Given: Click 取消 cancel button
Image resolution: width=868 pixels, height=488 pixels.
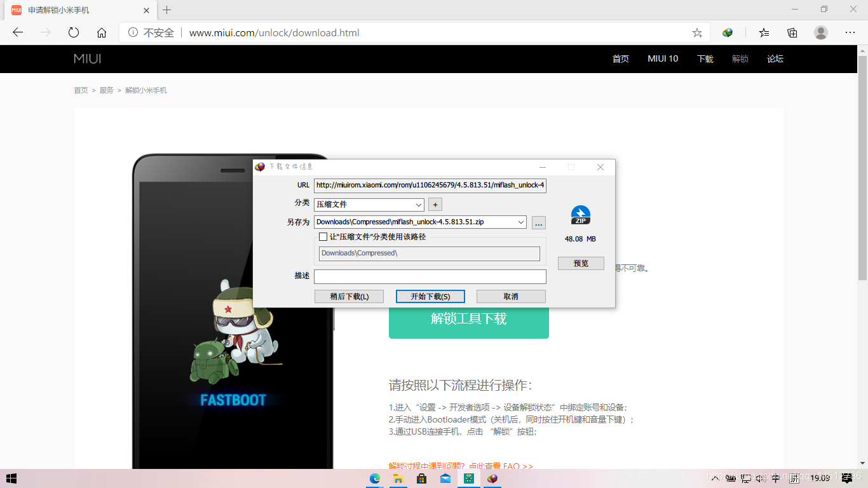Looking at the screenshot, I should coord(511,297).
